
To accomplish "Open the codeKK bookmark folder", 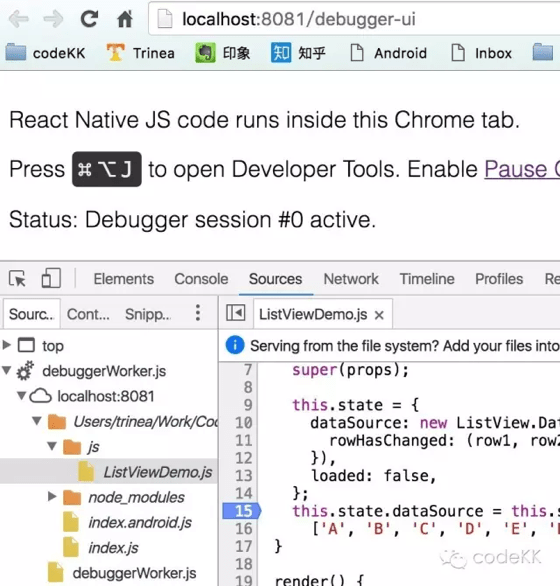I will pyautogui.click(x=45, y=53).
